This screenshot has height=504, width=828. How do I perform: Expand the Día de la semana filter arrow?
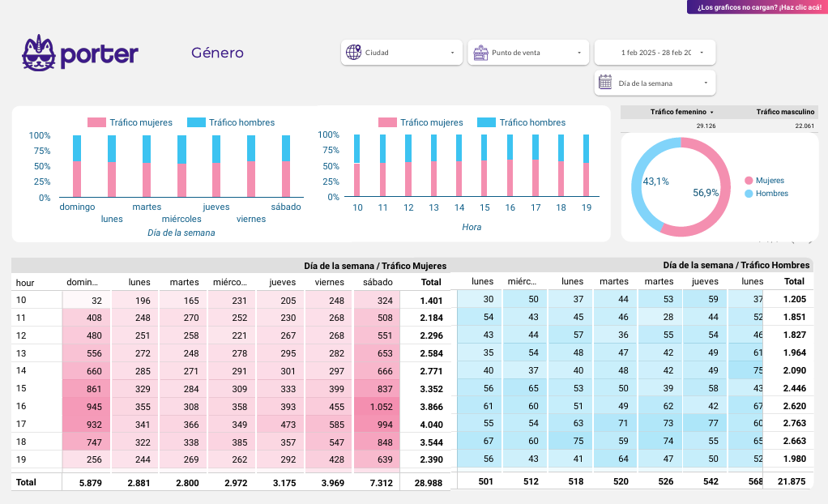[x=706, y=83]
